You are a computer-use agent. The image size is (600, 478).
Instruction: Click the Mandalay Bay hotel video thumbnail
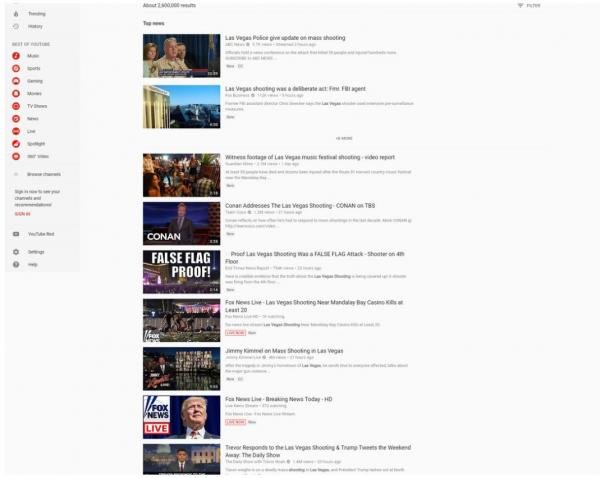click(x=181, y=107)
